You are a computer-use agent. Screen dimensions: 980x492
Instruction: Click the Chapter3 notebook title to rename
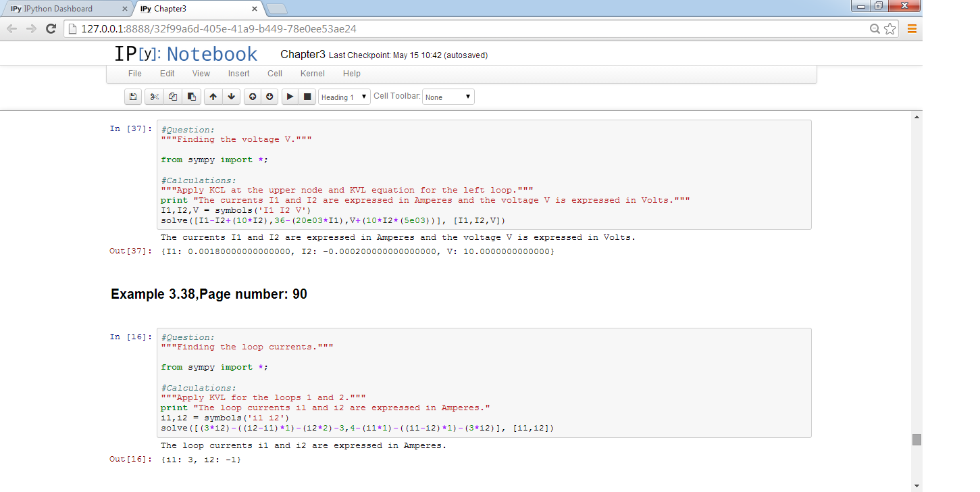click(x=303, y=55)
